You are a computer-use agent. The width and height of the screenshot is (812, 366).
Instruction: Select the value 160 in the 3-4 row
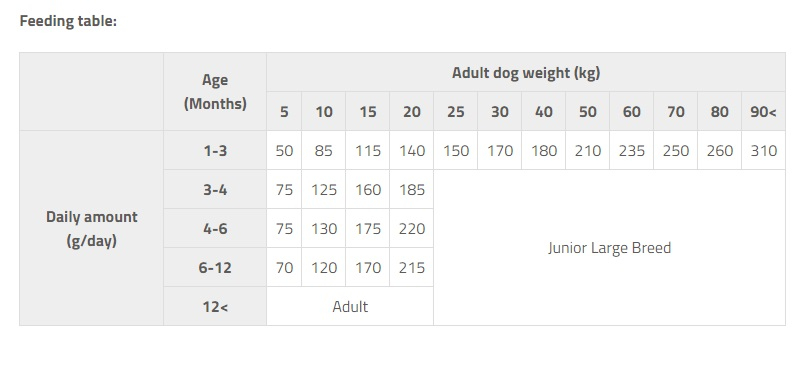tap(368, 189)
